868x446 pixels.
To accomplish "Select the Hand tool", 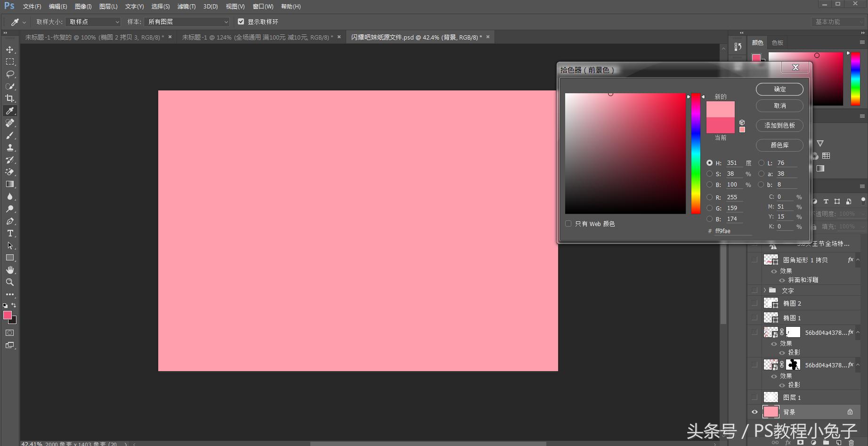I will [x=9, y=270].
